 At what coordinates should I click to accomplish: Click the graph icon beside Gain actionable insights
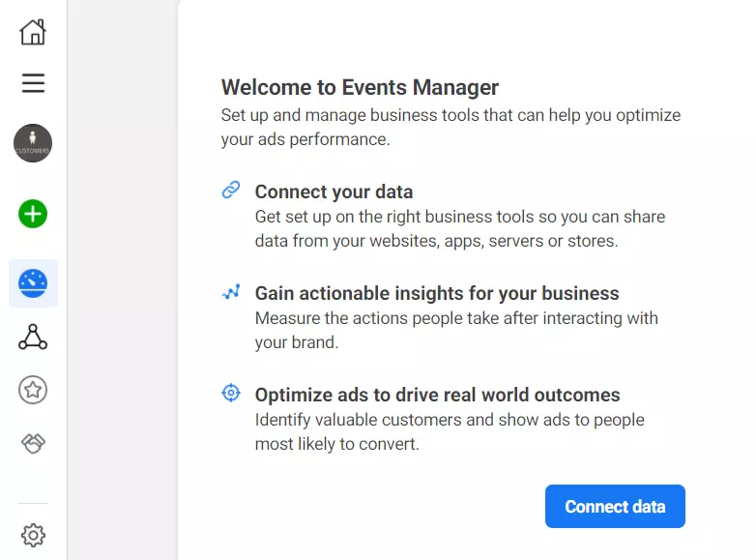231,291
